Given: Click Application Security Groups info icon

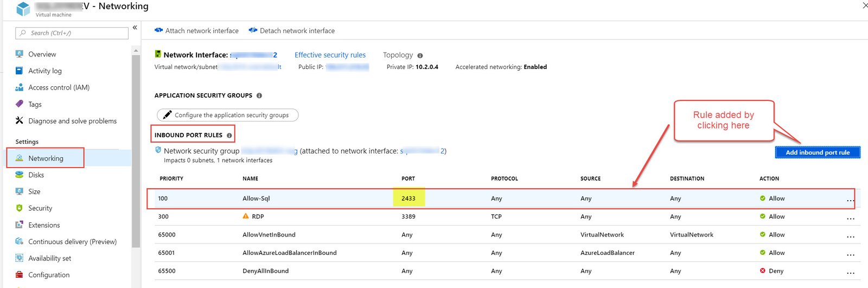Looking at the screenshot, I should pyautogui.click(x=259, y=95).
